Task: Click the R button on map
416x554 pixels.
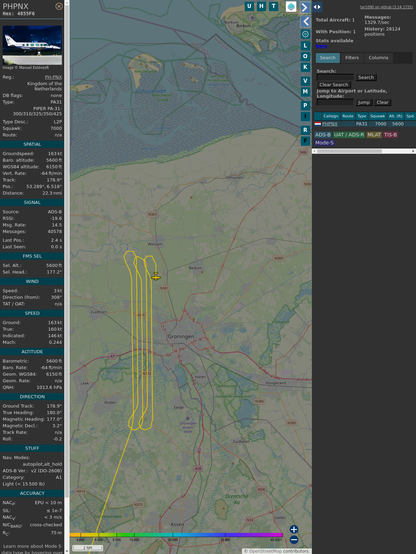Action: coord(305,130)
